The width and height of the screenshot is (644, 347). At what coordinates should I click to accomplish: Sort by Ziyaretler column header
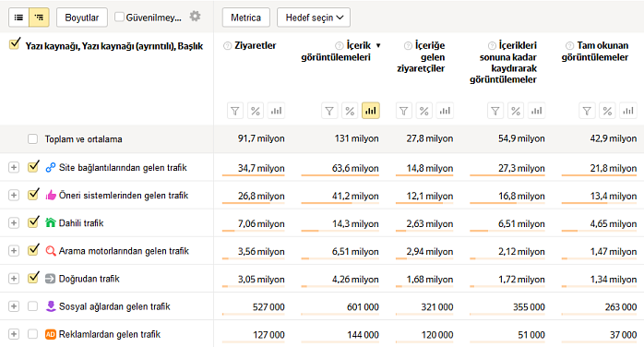(x=255, y=45)
